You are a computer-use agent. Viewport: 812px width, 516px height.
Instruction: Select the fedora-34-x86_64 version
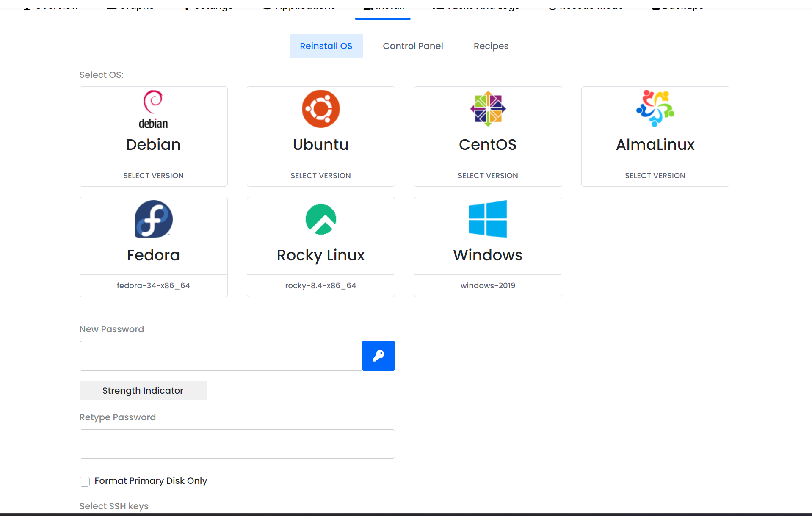153,286
